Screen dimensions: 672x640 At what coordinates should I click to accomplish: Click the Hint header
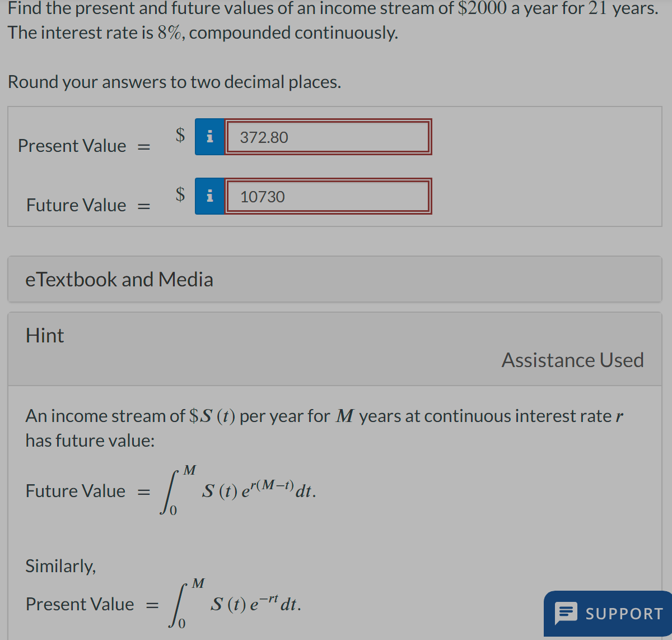pyautogui.click(x=44, y=335)
